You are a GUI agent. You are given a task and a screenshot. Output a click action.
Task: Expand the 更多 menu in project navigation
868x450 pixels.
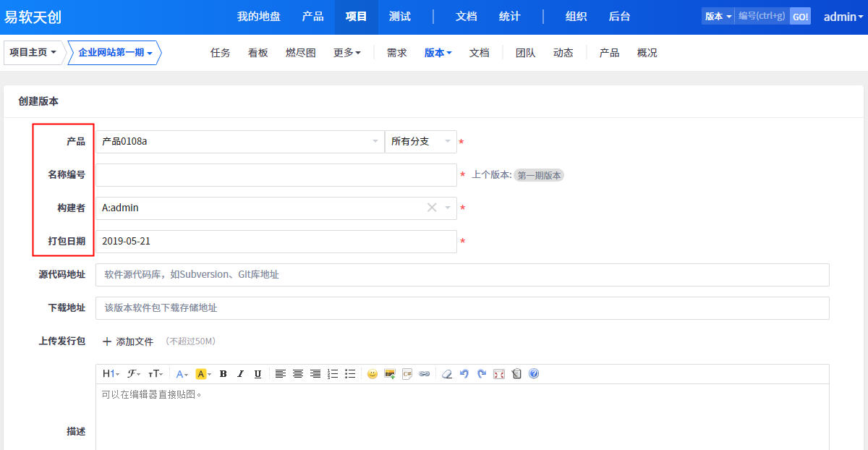(346, 53)
